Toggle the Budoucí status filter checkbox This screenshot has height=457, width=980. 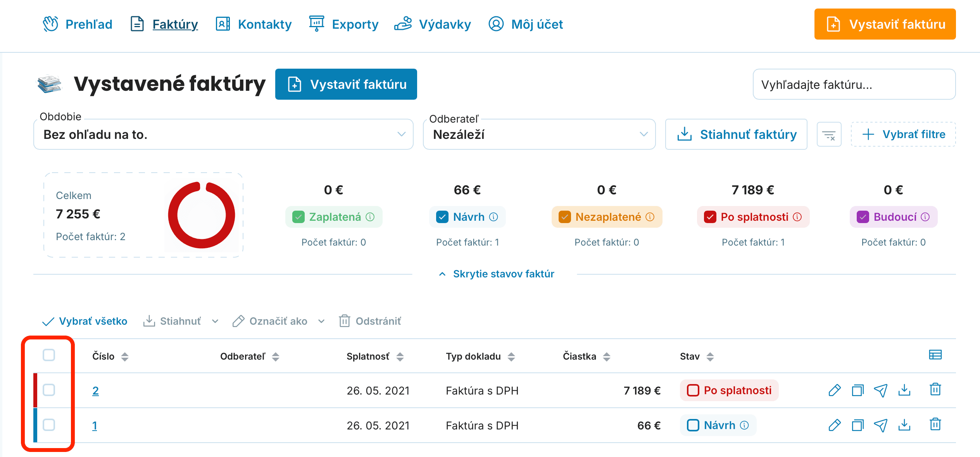coord(863,217)
